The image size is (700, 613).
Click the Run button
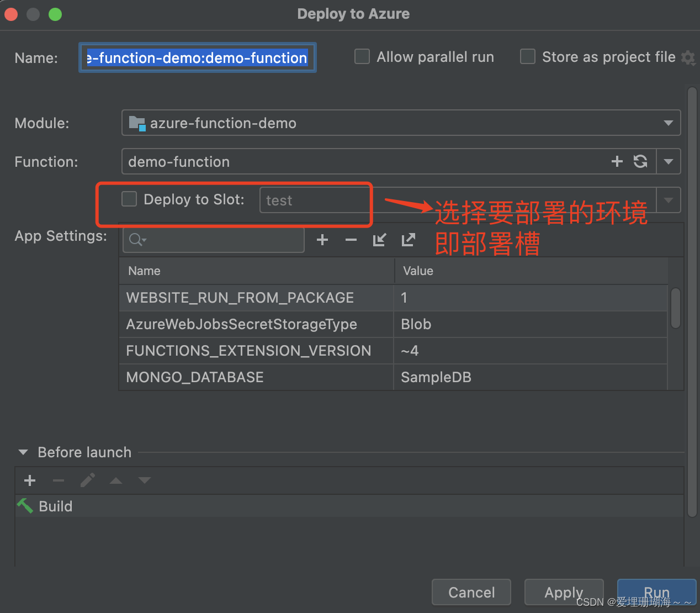pyautogui.click(x=656, y=592)
